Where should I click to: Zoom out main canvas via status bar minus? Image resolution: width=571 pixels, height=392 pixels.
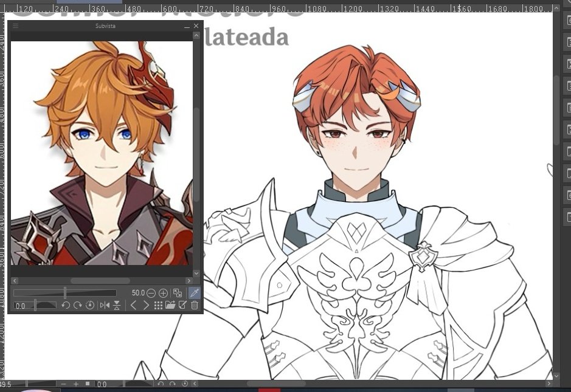[x=63, y=384]
